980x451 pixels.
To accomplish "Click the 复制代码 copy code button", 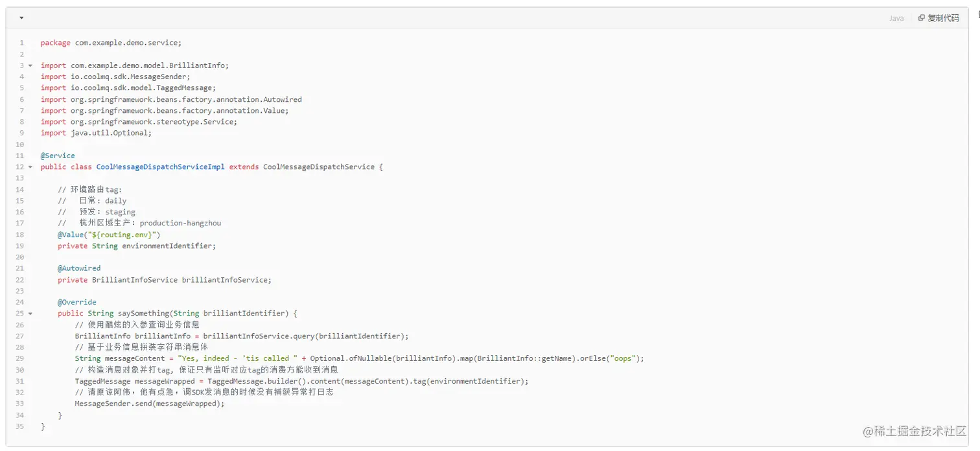I will pos(939,18).
